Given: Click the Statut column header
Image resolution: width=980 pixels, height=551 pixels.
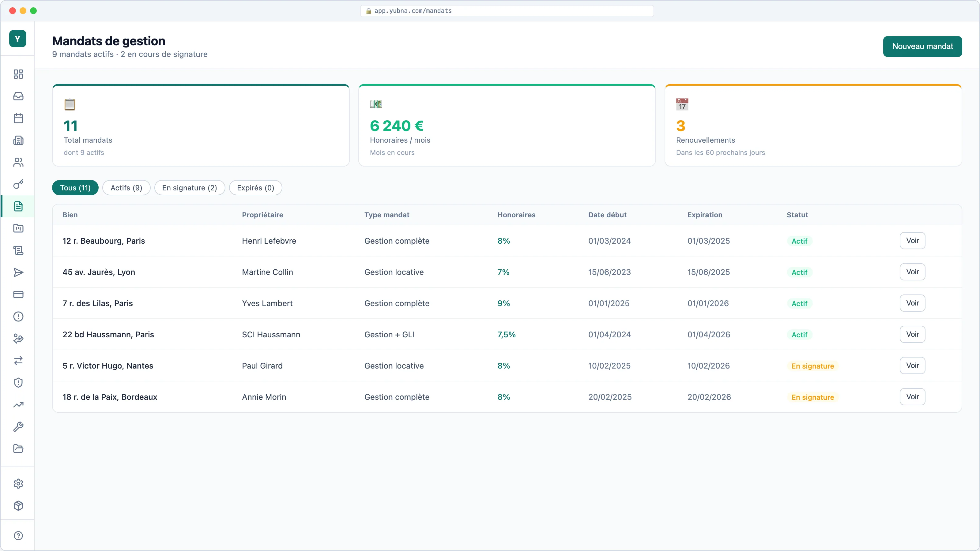Looking at the screenshot, I should tap(797, 215).
